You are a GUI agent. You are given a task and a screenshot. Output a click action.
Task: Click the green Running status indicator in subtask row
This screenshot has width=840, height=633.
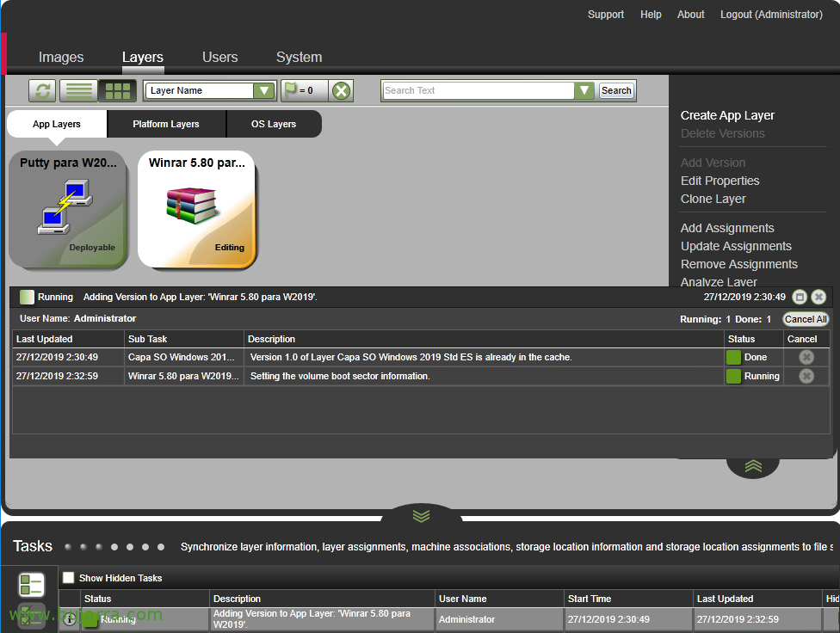coord(733,376)
